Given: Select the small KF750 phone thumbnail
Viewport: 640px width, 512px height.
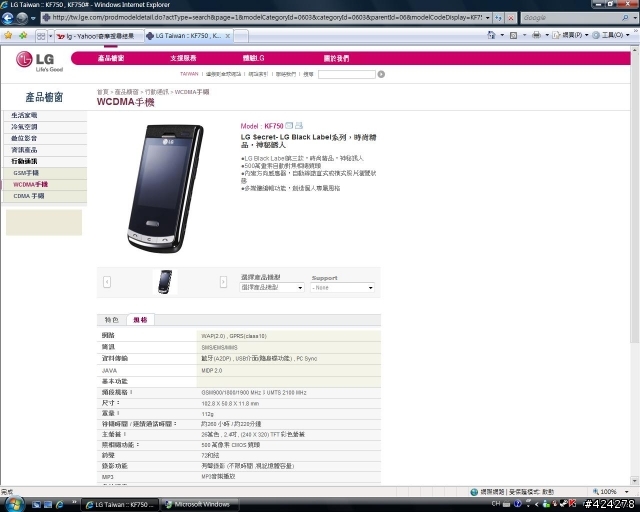Looking at the screenshot, I should click(165, 282).
